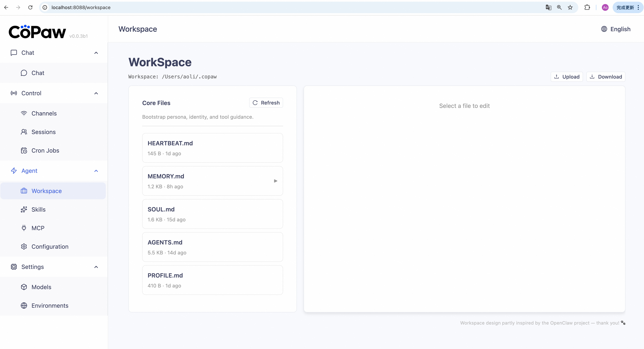
Task: Select the SOUL.md file card
Action: pos(212,214)
